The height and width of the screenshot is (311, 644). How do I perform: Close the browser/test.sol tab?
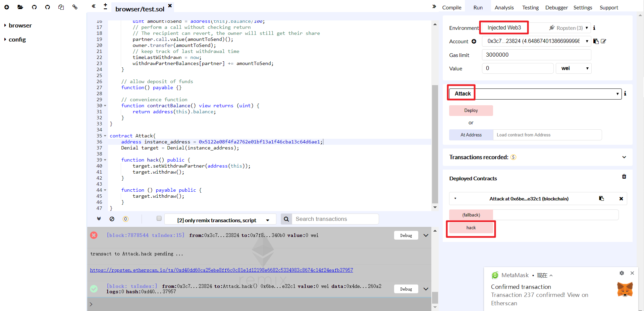pyautogui.click(x=170, y=6)
